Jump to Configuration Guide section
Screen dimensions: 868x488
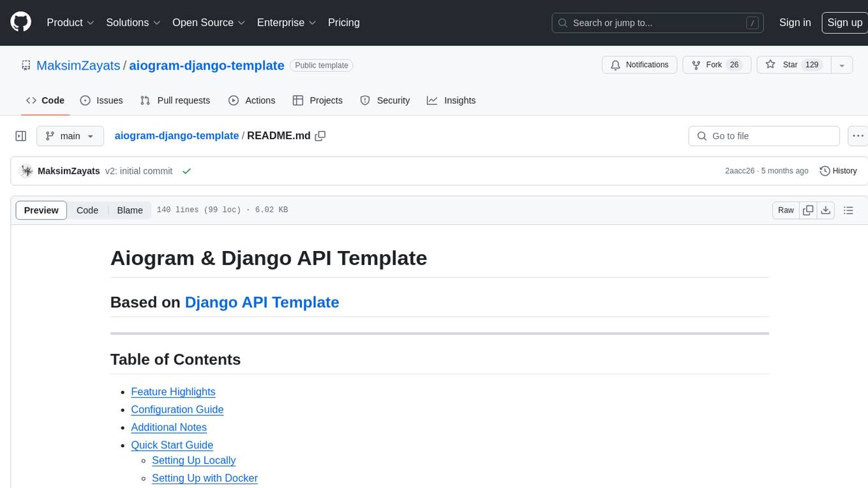pos(177,409)
